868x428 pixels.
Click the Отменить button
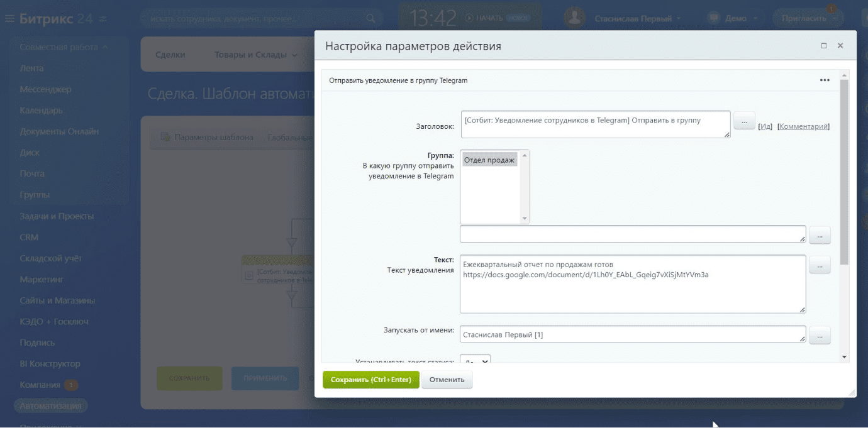[447, 380]
